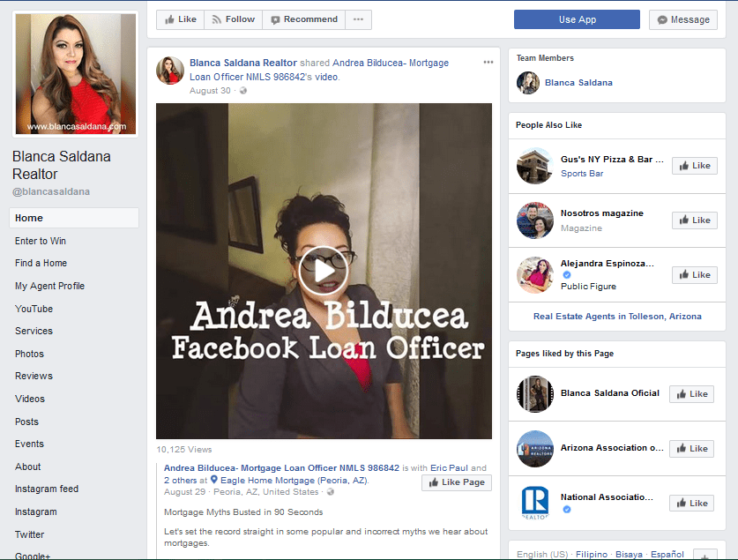Click the Follow button with the RSS icon
This screenshot has height=560, width=738.
pos(233,19)
